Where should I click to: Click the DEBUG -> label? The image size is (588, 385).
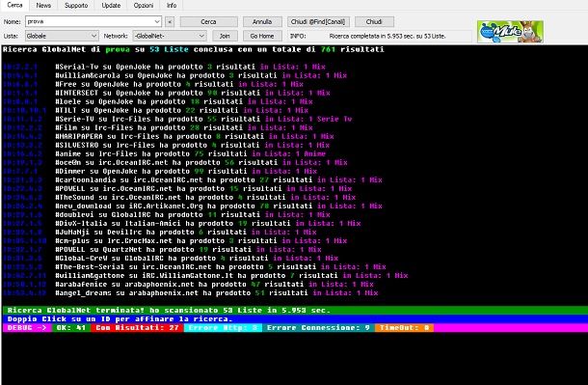pyautogui.click(x=27, y=328)
